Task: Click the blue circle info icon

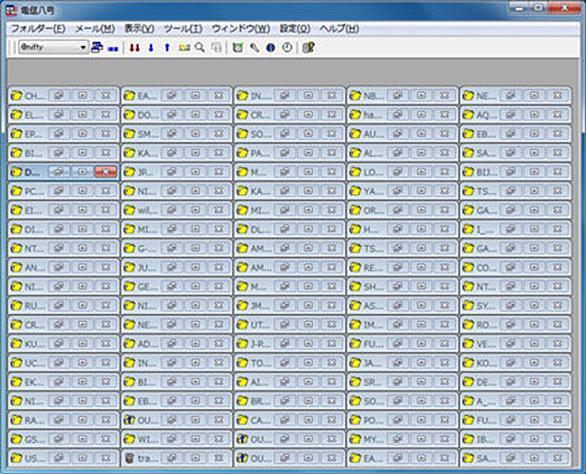Action: [x=271, y=48]
